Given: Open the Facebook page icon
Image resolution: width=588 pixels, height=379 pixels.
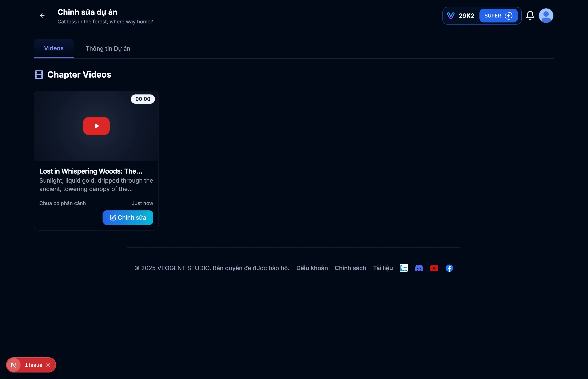Looking at the screenshot, I should click(x=449, y=268).
